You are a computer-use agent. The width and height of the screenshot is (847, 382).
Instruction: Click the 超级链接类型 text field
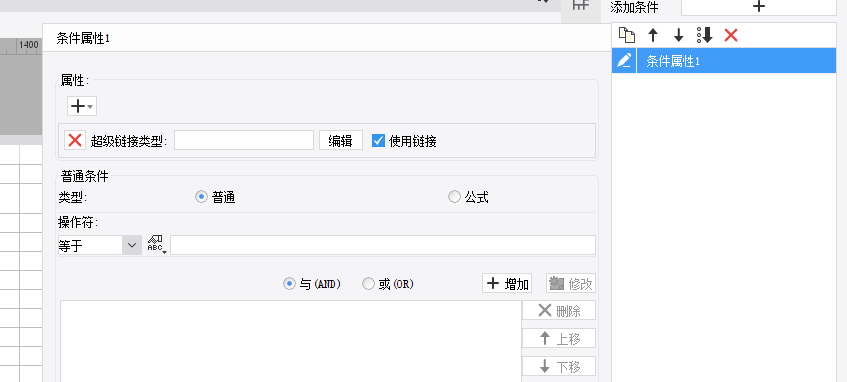pos(244,140)
